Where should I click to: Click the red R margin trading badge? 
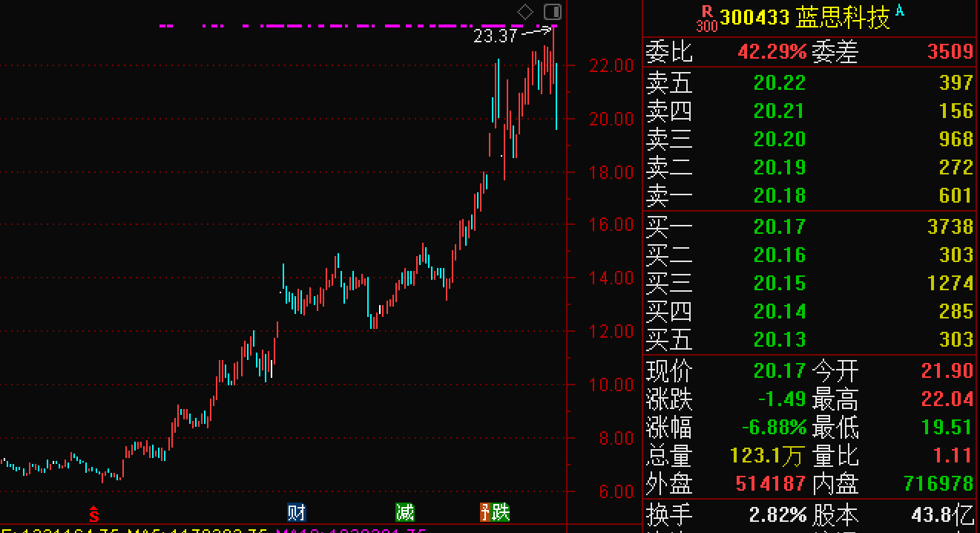click(x=707, y=11)
